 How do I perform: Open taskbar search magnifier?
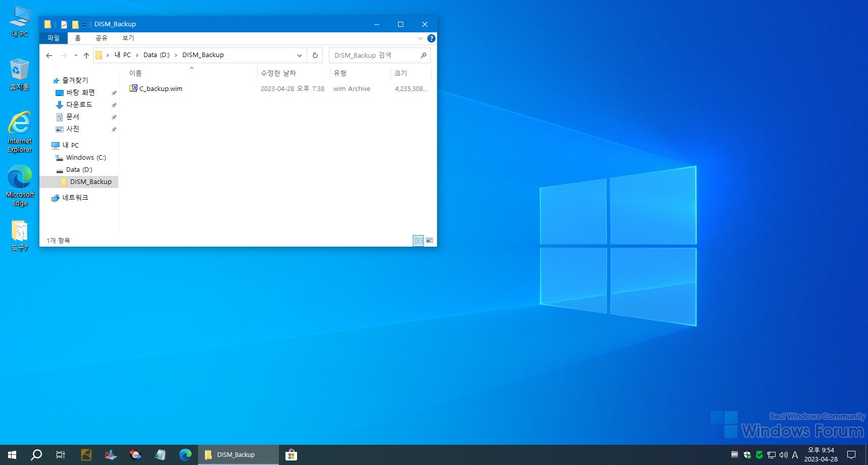pos(36,455)
